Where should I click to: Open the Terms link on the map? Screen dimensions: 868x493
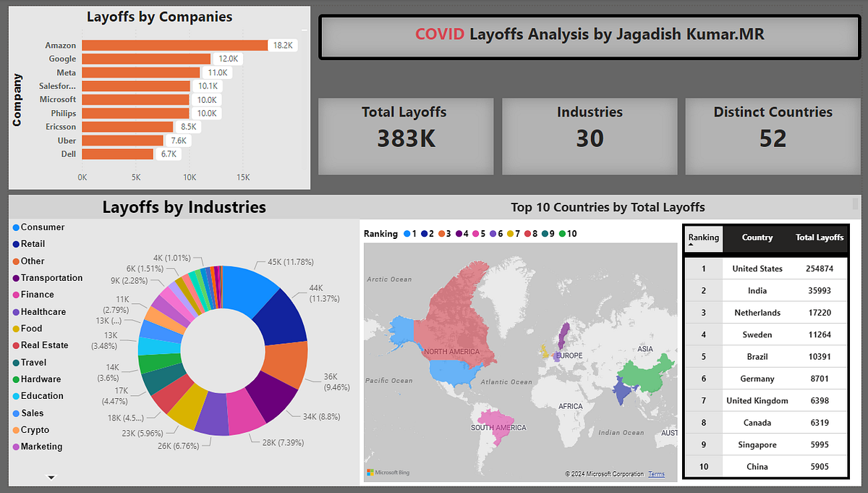tap(656, 473)
